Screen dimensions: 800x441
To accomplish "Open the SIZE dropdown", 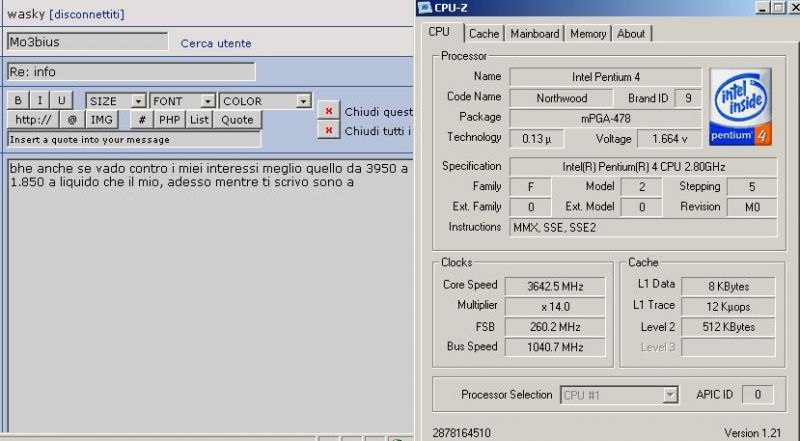I will coord(115,101).
